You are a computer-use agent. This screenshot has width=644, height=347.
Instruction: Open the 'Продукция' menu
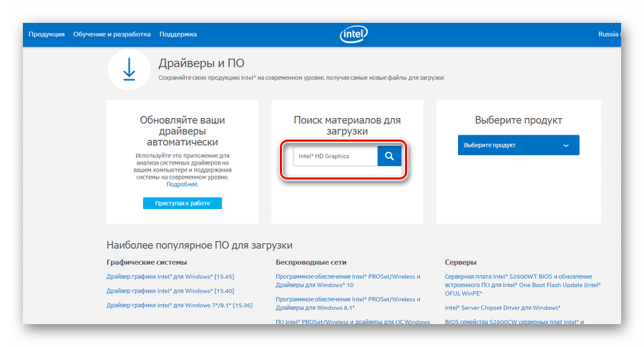[x=47, y=34]
